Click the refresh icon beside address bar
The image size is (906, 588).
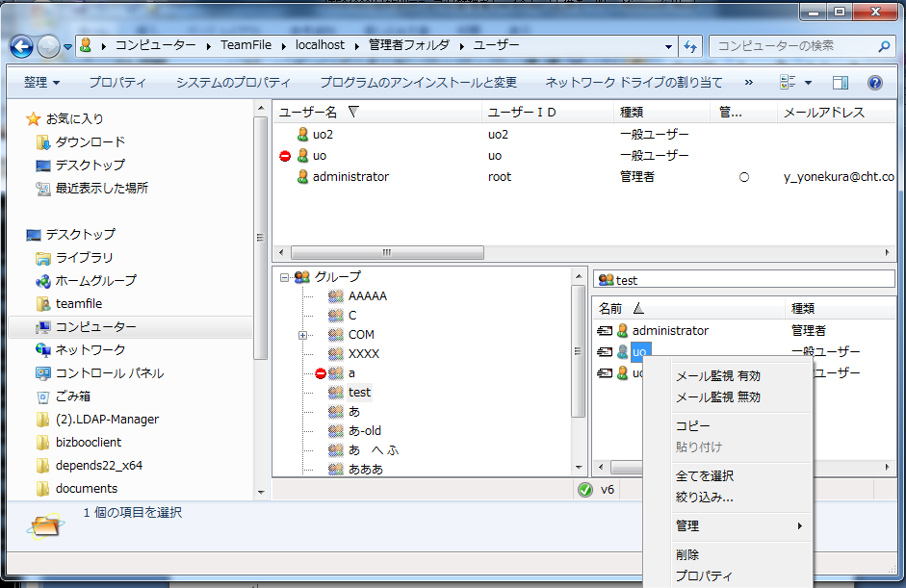[x=690, y=46]
